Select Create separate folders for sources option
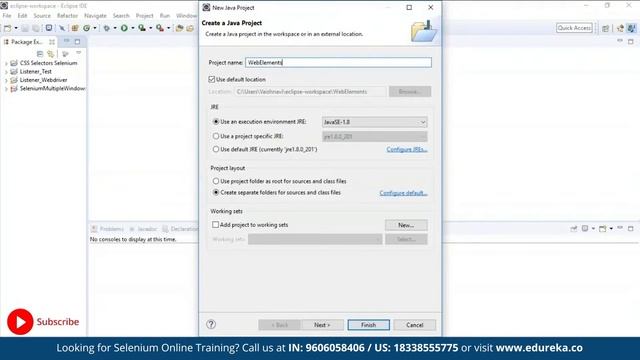The width and height of the screenshot is (640, 360). (216, 192)
